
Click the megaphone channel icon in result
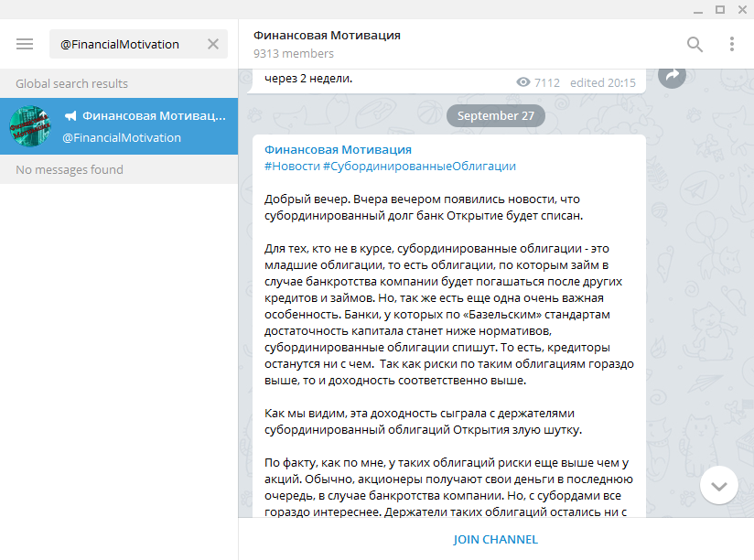click(x=70, y=116)
